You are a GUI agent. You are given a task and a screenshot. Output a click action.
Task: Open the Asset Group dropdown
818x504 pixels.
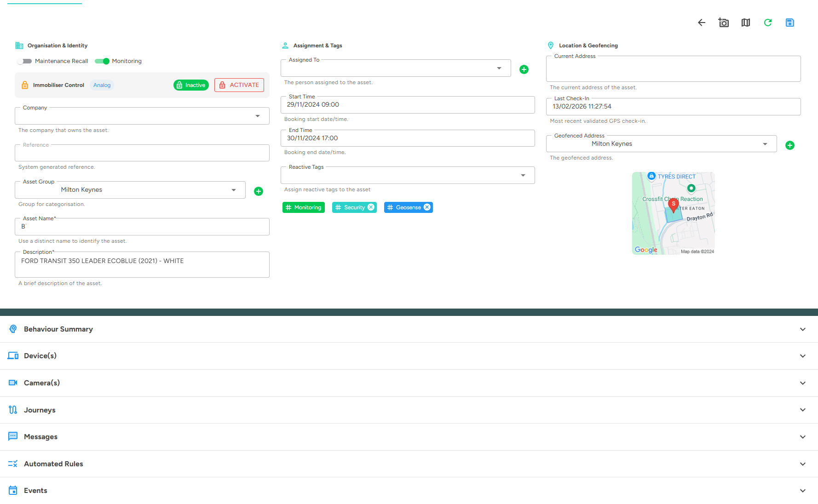(x=130, y=190)
